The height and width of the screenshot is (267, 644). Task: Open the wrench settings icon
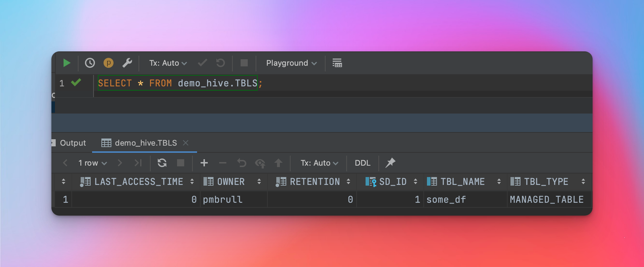127,63
